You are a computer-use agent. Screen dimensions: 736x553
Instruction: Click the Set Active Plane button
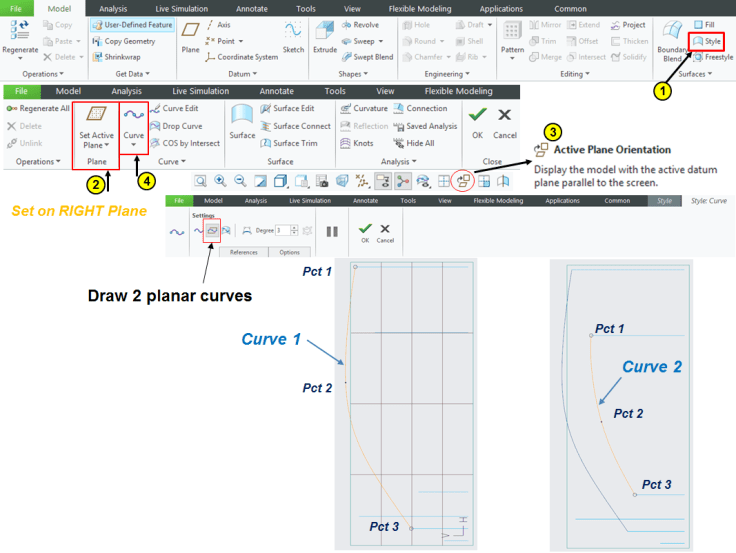click(x=96, y=123)
